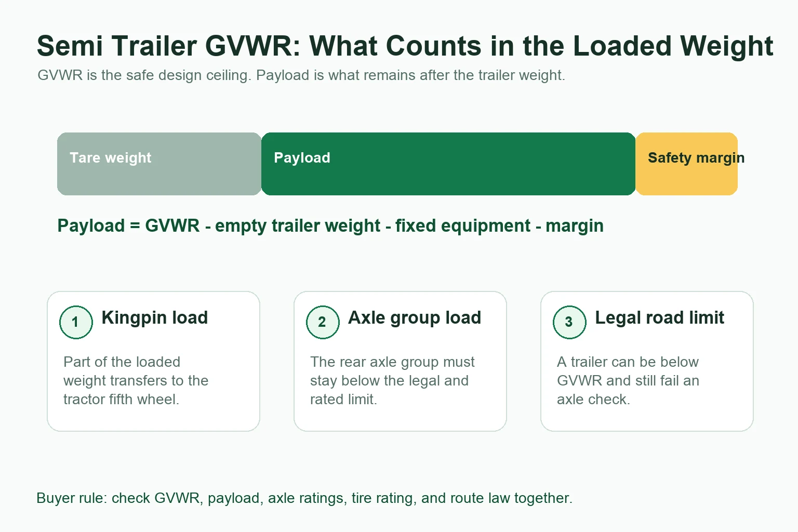
Task: Click the 'Legal road limit' heading
Action: [x=659, y=317]
